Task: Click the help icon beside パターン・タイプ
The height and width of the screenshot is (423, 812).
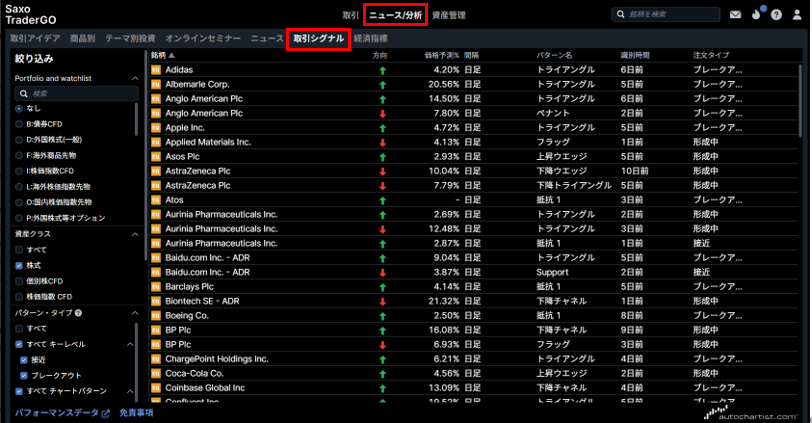Action: (x=78, y=313)
